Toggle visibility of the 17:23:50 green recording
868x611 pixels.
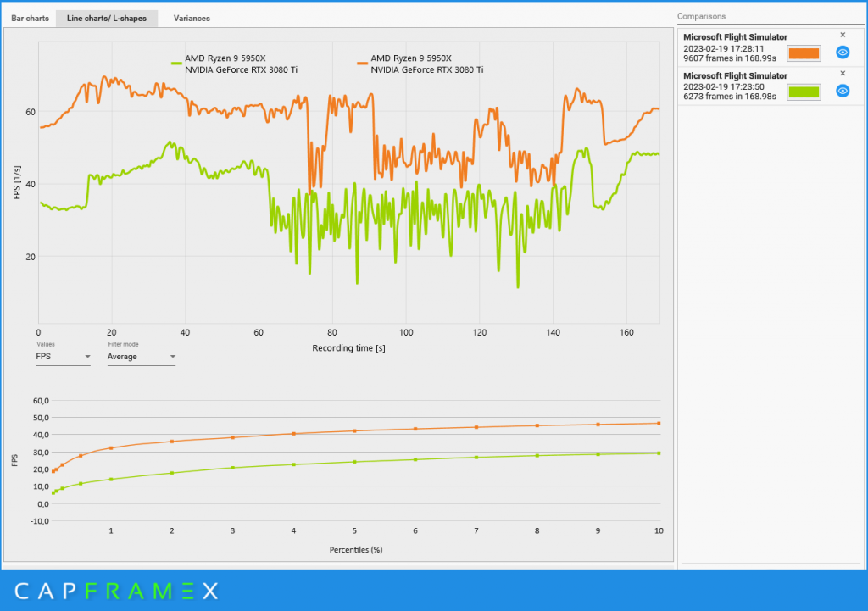843,91
